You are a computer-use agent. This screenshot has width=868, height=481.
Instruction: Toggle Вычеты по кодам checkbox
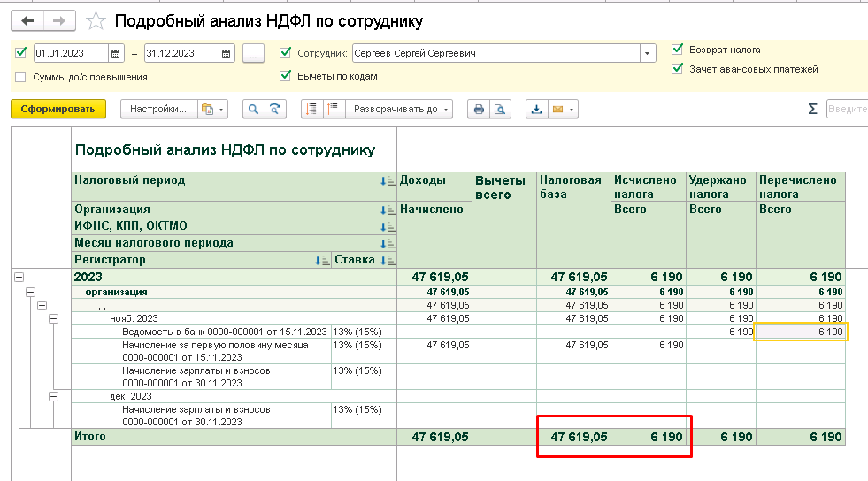[285, 76]
